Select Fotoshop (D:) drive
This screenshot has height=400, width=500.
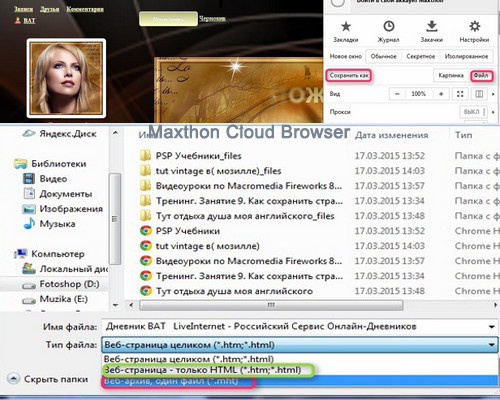pyautogui.click(x=61, y=284)
